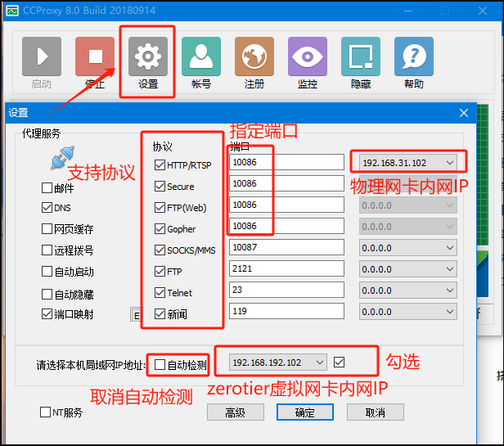
Task: Toggle the SOCKS/MMS checkbox
Action: point(160,250)
